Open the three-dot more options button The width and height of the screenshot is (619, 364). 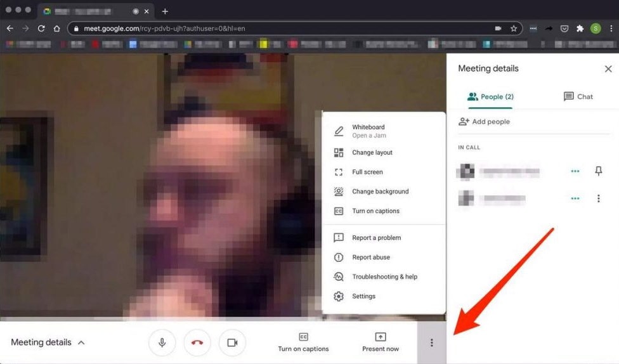point(431,342)
